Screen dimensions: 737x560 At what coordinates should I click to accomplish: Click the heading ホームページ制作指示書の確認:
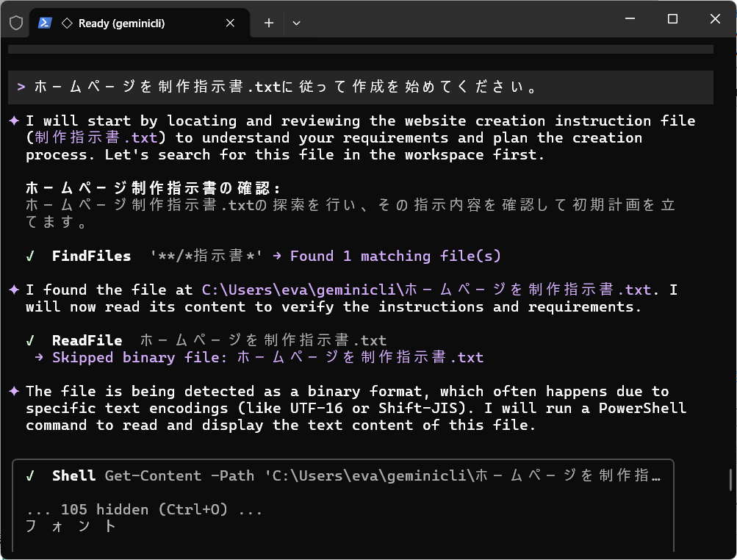[154, 188]
